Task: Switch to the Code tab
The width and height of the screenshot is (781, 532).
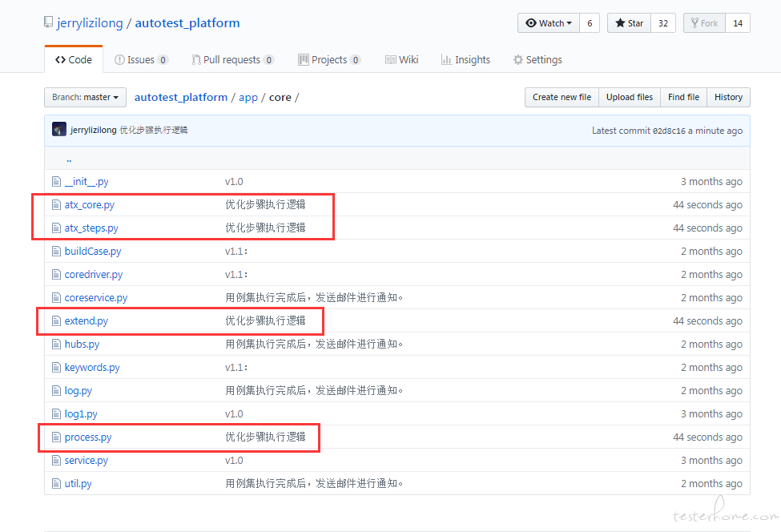Action: [74, 60]
